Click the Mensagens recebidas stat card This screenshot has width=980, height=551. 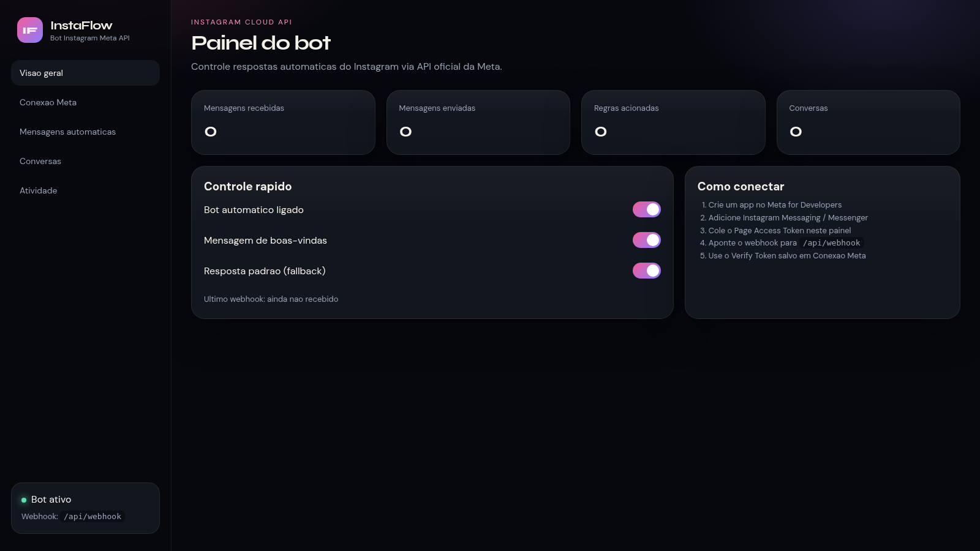283,122
